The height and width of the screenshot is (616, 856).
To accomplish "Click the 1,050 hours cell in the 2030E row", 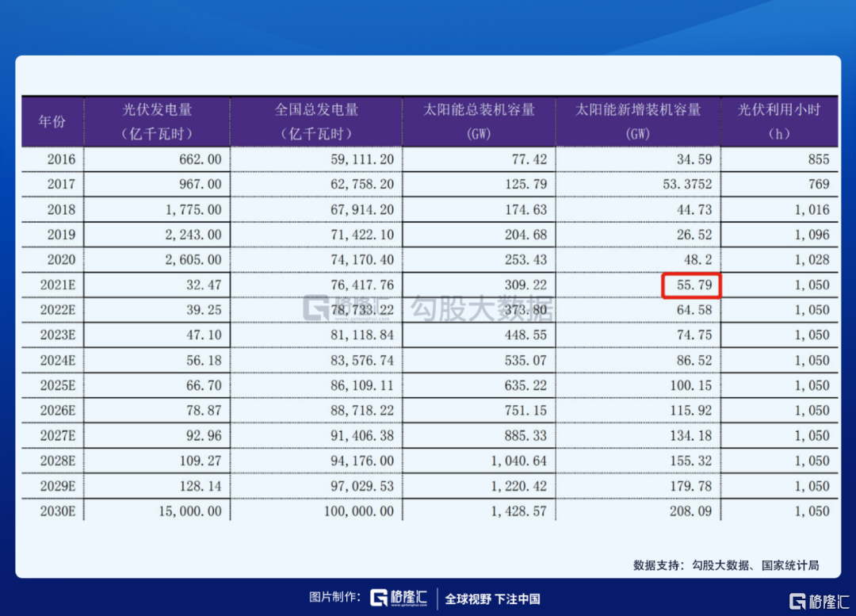I will [812, 511].
